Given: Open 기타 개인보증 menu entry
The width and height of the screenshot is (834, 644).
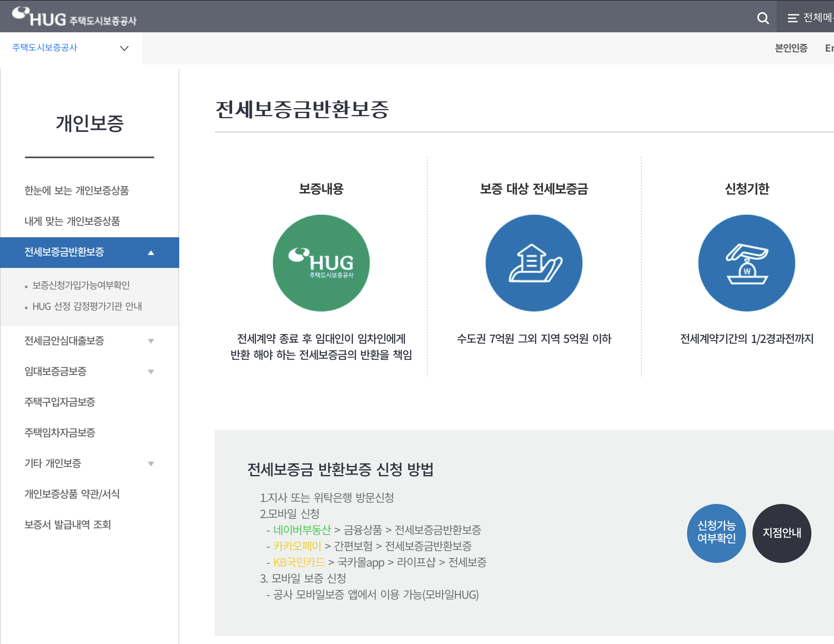Looking at the screenshot, I should (x=53, y=464).
